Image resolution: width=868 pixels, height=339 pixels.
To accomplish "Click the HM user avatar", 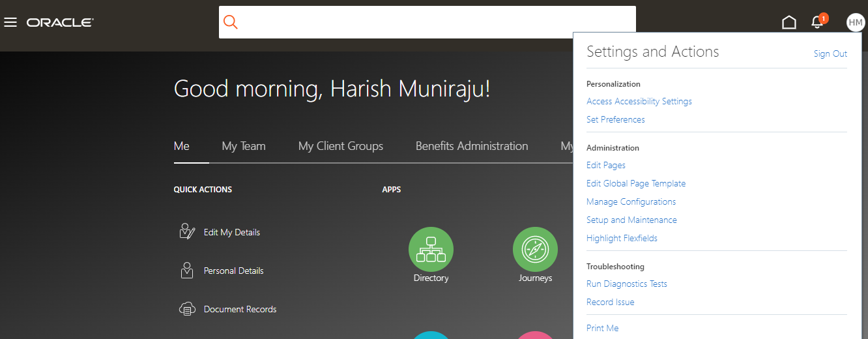I will coord(856,22).
